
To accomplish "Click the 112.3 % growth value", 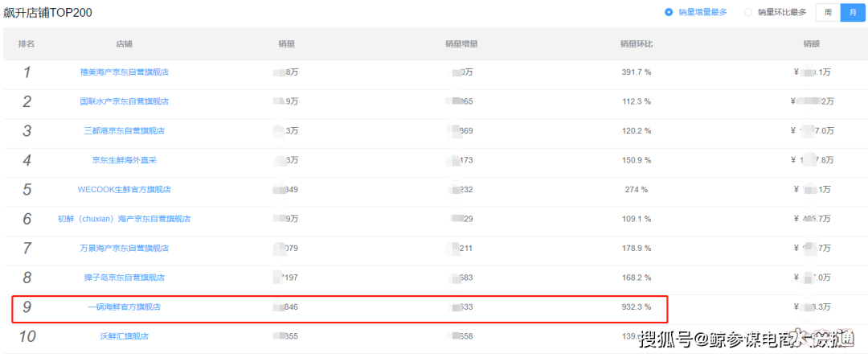I will pyautogui.click(x=637, y=101).
